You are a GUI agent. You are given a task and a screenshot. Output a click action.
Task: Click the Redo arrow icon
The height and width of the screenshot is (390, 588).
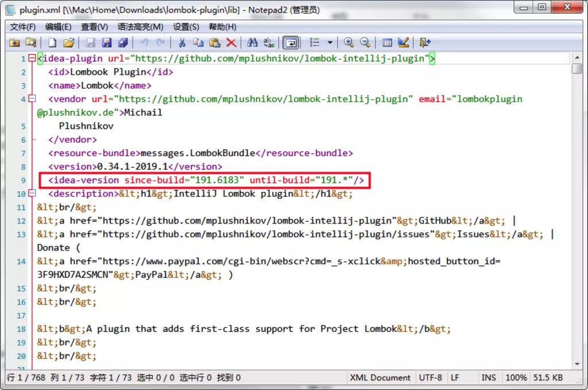[x=161, y=43]
